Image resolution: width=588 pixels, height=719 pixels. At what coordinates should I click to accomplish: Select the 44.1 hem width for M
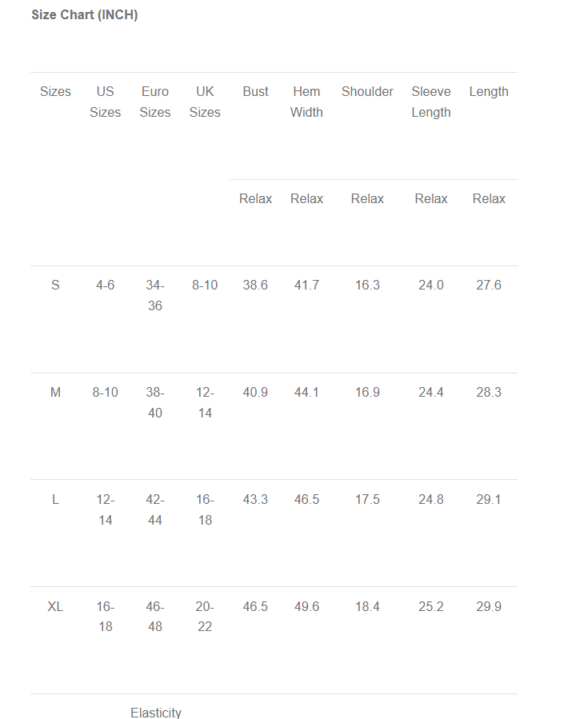tap(306, 392)
